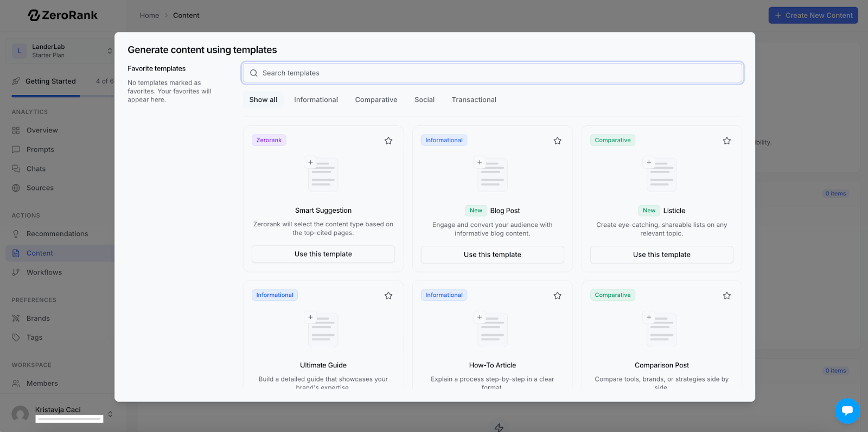
Task: Click the Prompts sidebar icon
Action: click(16, 149)
